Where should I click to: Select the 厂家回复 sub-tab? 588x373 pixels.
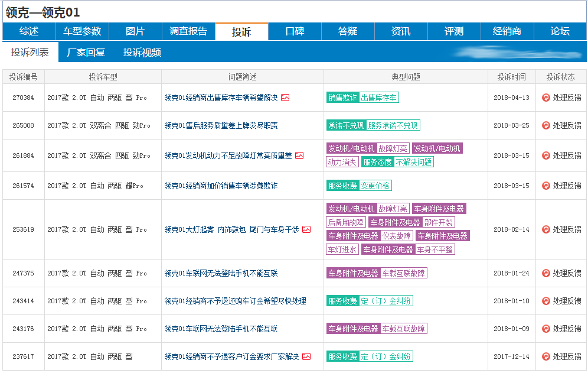86,52
